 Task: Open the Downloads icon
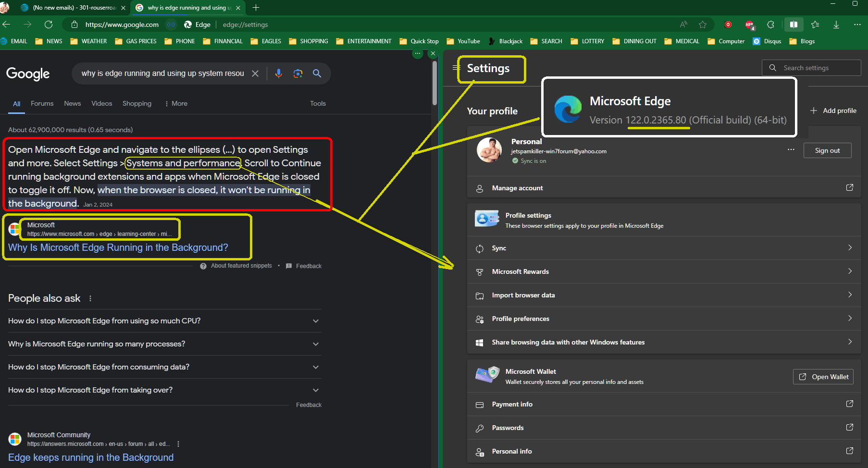[x=836, y=25]
